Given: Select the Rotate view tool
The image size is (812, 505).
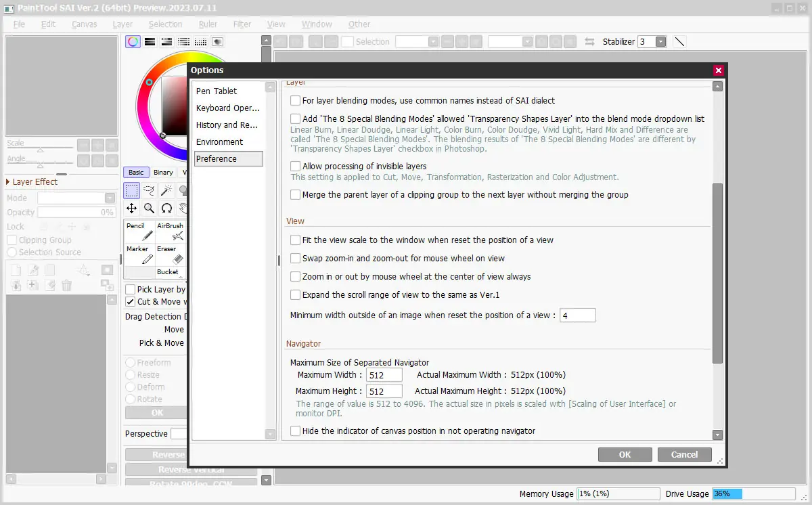Looking at the screenshot, I should [166, 208].
